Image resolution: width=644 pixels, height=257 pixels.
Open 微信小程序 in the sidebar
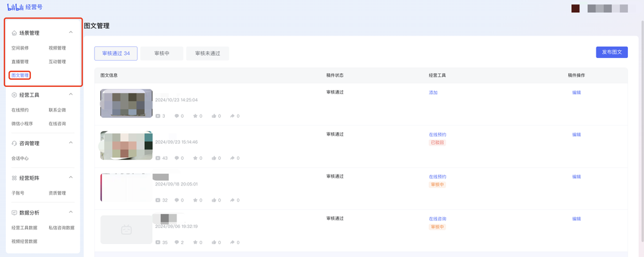click(22, 124)
